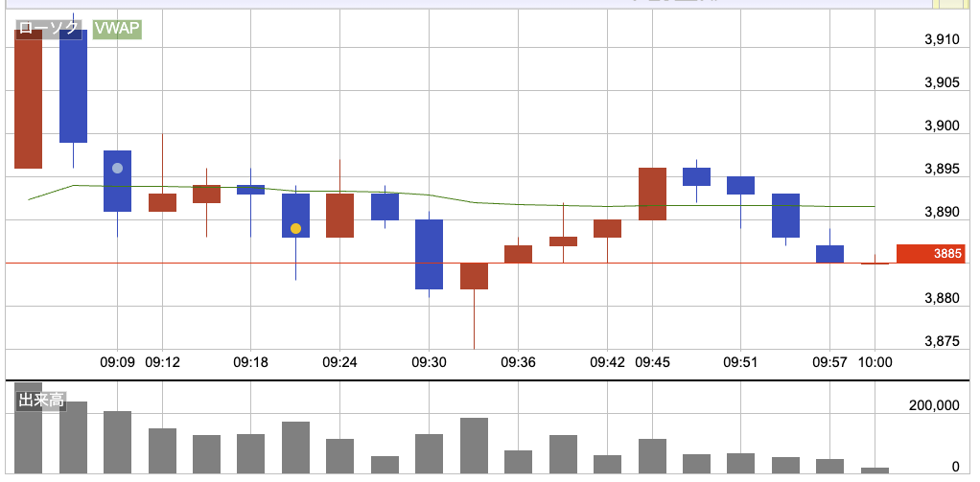Select the tall red candle at far left

29,99
